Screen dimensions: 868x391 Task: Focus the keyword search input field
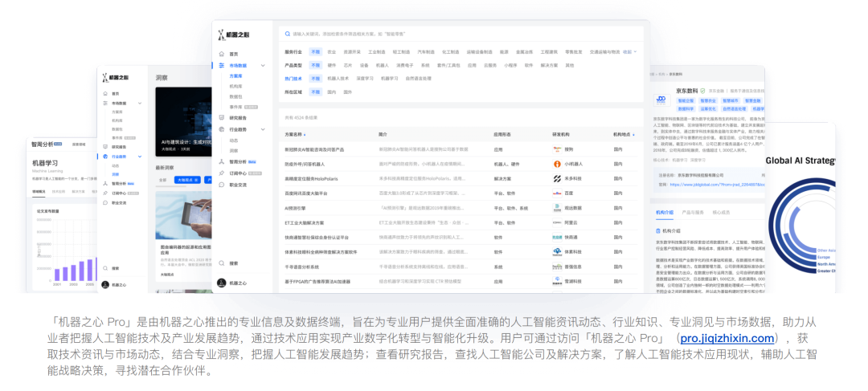[x=461, y=34]
